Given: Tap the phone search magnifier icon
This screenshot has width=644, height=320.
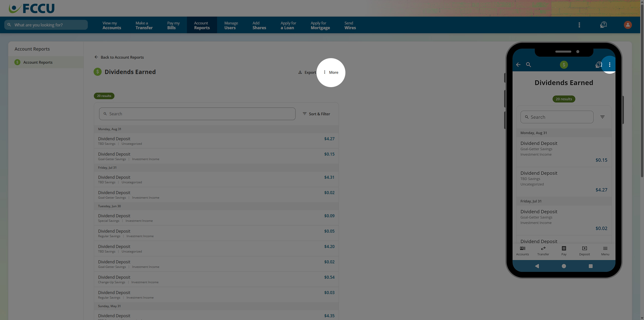Looking at the screenshot, I should (529, 65).
